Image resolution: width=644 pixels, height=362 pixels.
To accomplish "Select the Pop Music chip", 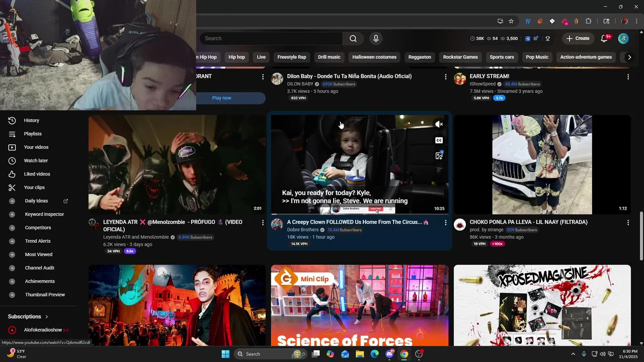I will click(x=537, y=57).
